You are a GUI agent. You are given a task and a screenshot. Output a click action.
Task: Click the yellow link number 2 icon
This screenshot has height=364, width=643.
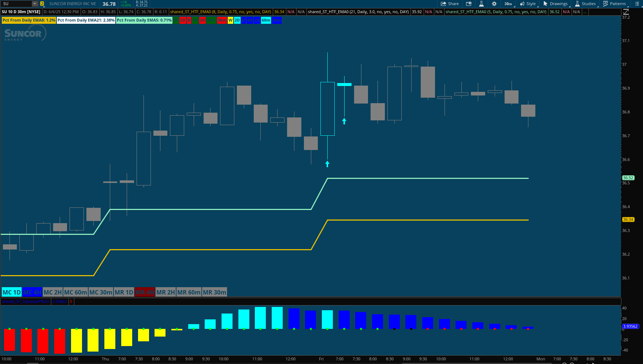point(42,4)
